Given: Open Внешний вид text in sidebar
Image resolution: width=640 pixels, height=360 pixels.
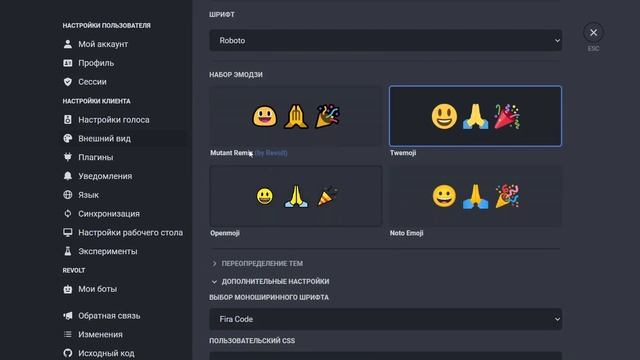Looking at the screenshot, I should click(104, 138).
